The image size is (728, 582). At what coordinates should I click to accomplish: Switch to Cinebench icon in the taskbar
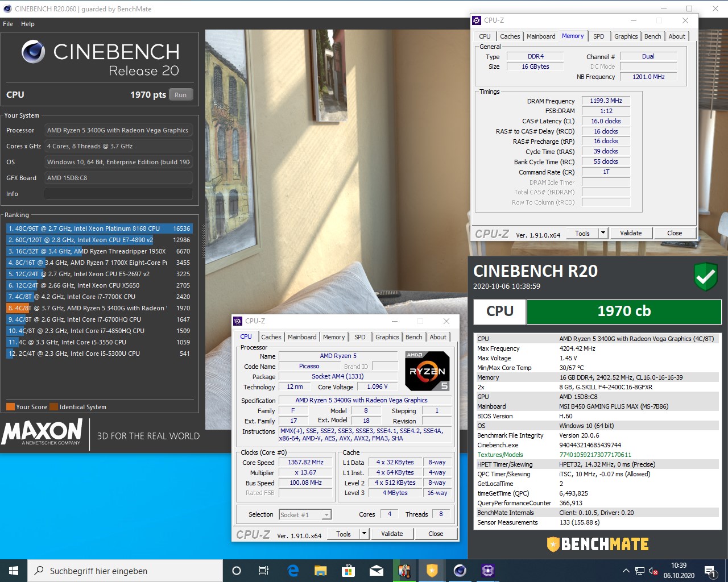click(460, 571)
